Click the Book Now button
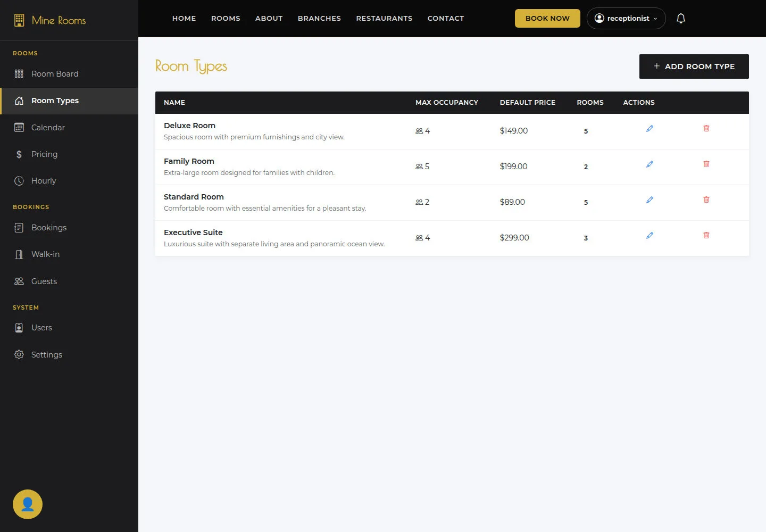Viewport: 766px width, 532px height. tap(547, 19)
